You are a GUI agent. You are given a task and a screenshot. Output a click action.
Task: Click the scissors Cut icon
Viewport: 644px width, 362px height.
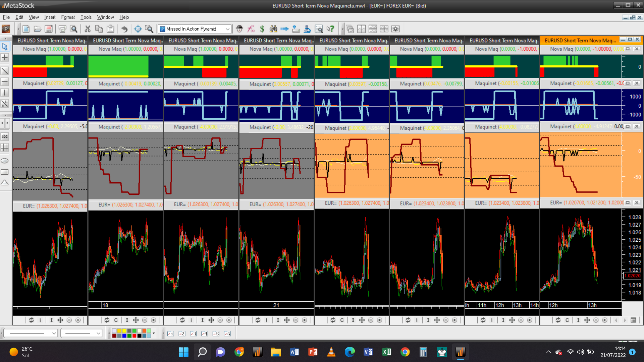coord(88,29)
